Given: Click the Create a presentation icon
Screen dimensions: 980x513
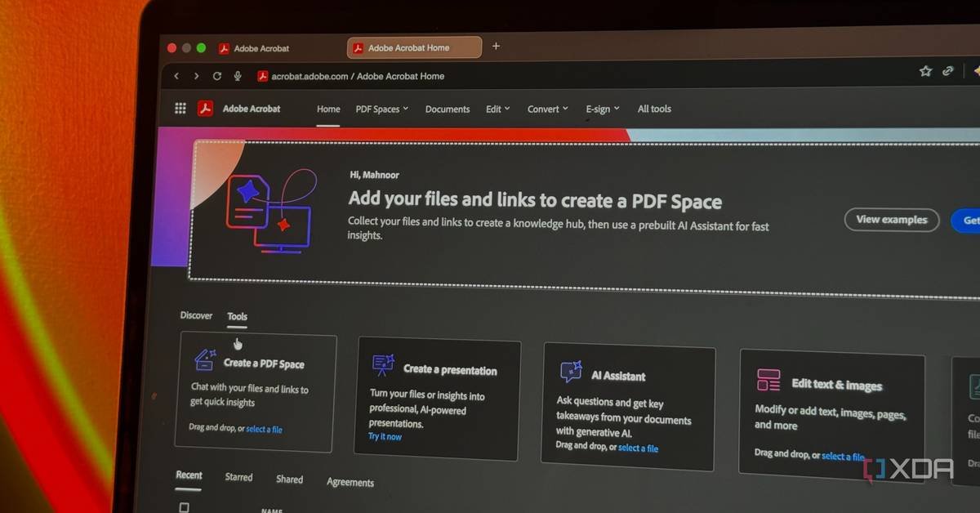Looking at the screenshot, I should (382, 365).
